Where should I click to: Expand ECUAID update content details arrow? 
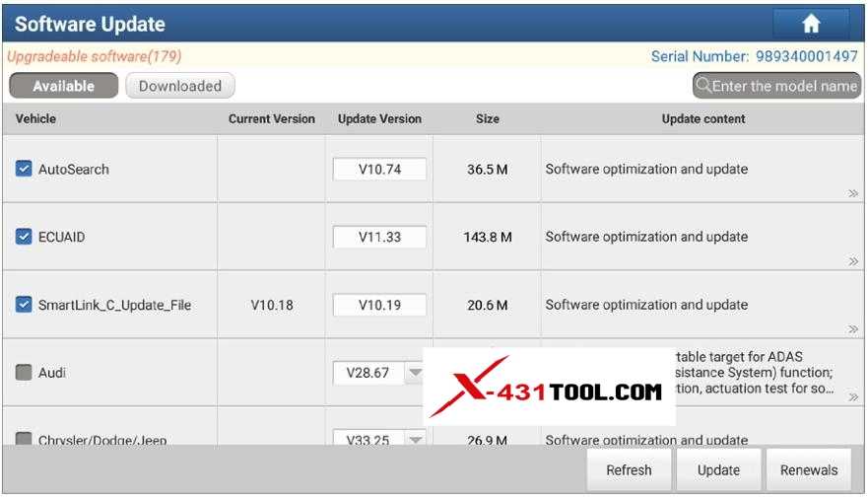[x=853, y=261]
